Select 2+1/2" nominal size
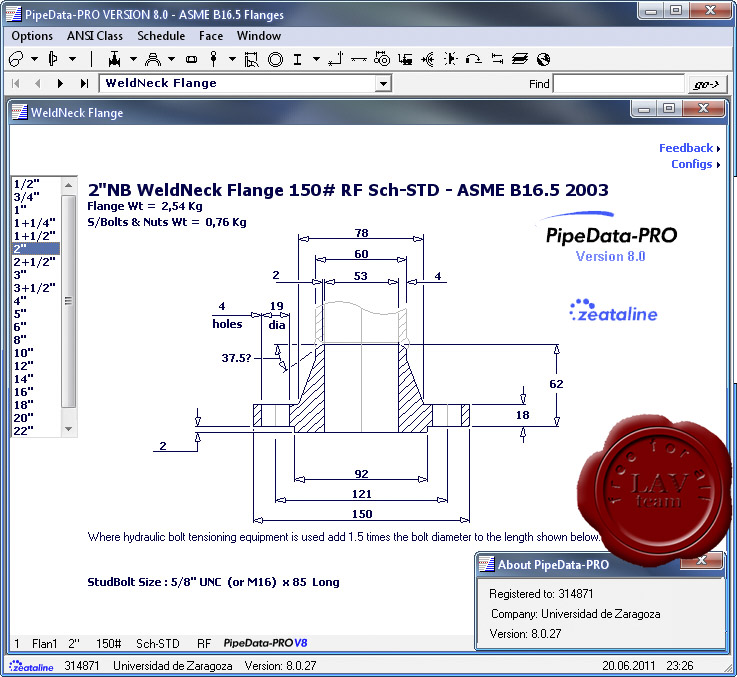The height and width of the screenshot is (677, 737). [36, 261]
